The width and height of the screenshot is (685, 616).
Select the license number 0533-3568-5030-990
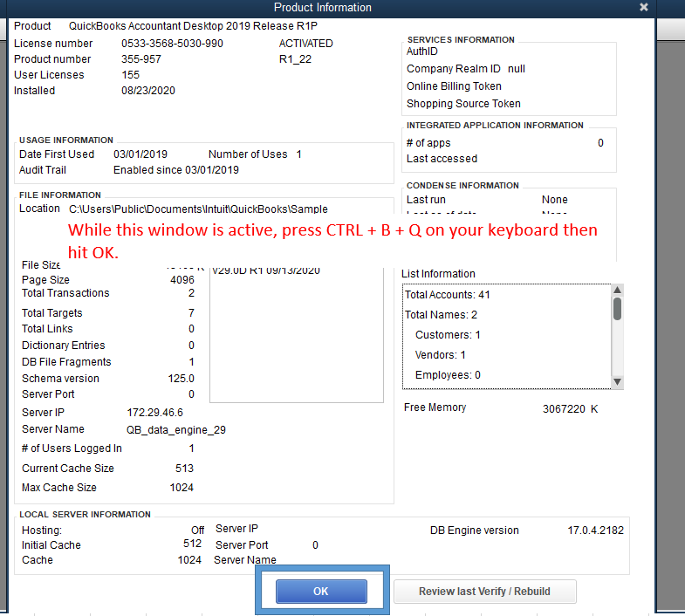coord(172,44)
